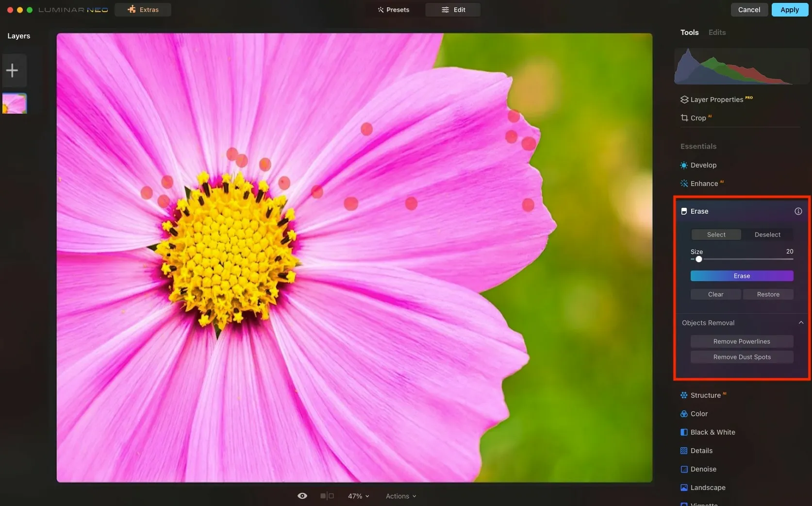
Task: Click the Apply button
Action: [789, 10]
